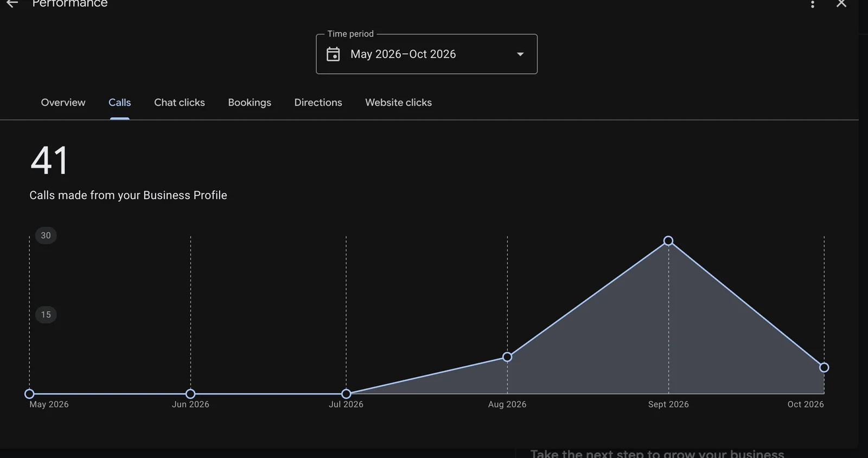Switch to the Bookings tab
Viewport: 868px width, 458px height.
pyautogui.click(x=250, y=103)
